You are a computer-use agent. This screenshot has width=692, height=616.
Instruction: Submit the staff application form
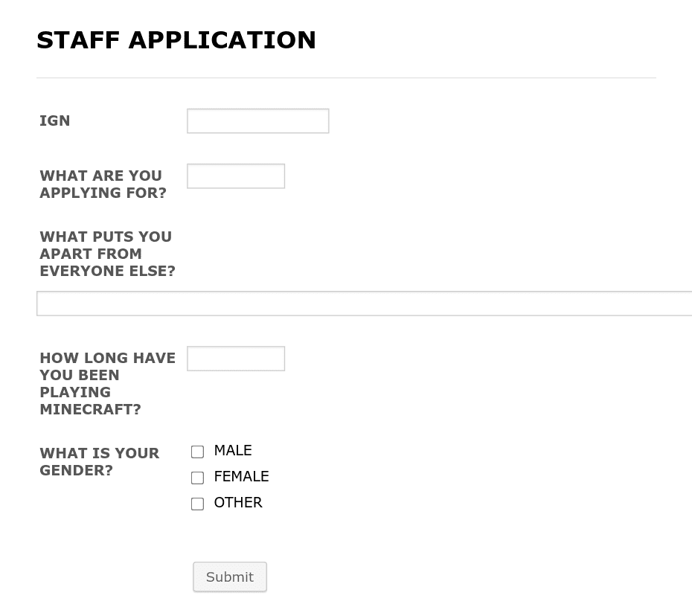pyautogui.click(x=230, y=577)
